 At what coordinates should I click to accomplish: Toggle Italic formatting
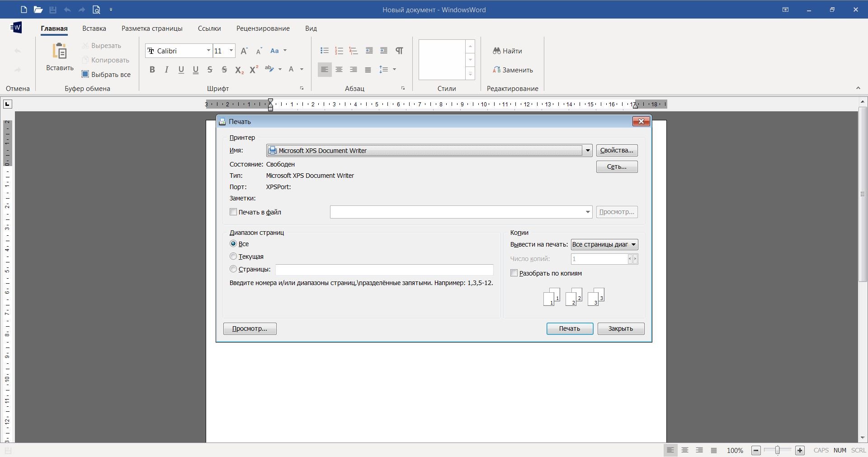point(167,69)
